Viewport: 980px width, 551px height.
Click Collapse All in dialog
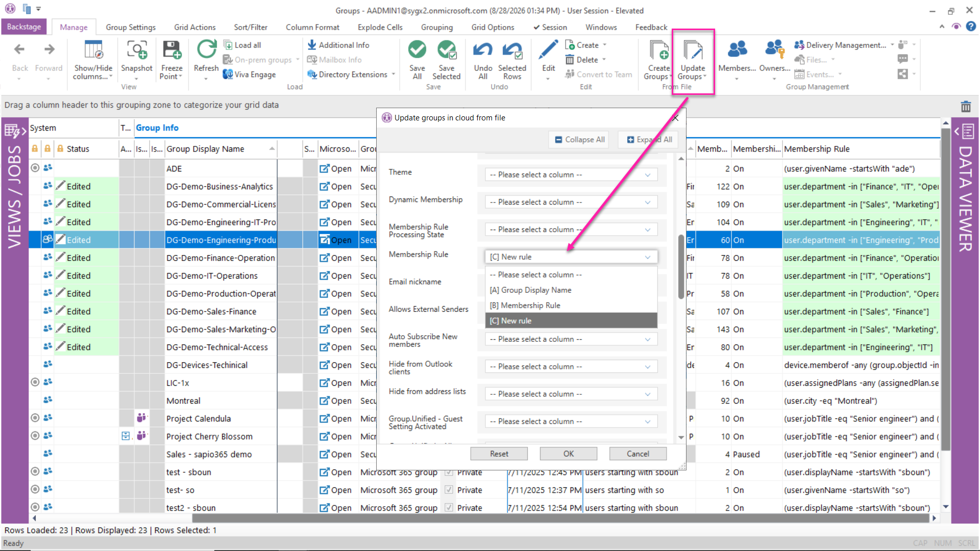579,139
